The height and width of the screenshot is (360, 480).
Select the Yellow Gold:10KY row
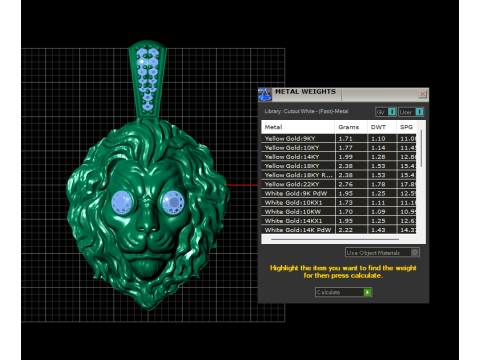339,148
